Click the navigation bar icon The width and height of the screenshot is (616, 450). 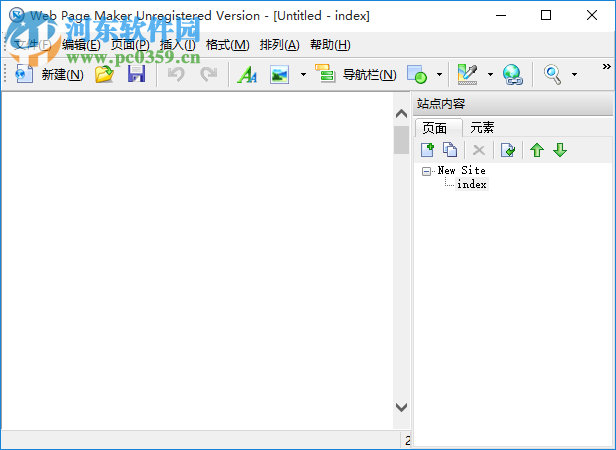pyautogui.click(x=325, y=73)
